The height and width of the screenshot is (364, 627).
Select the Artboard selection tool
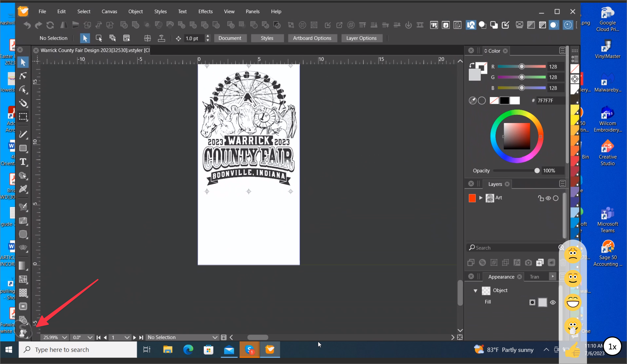pyautogui.click(x=23, y=117)
